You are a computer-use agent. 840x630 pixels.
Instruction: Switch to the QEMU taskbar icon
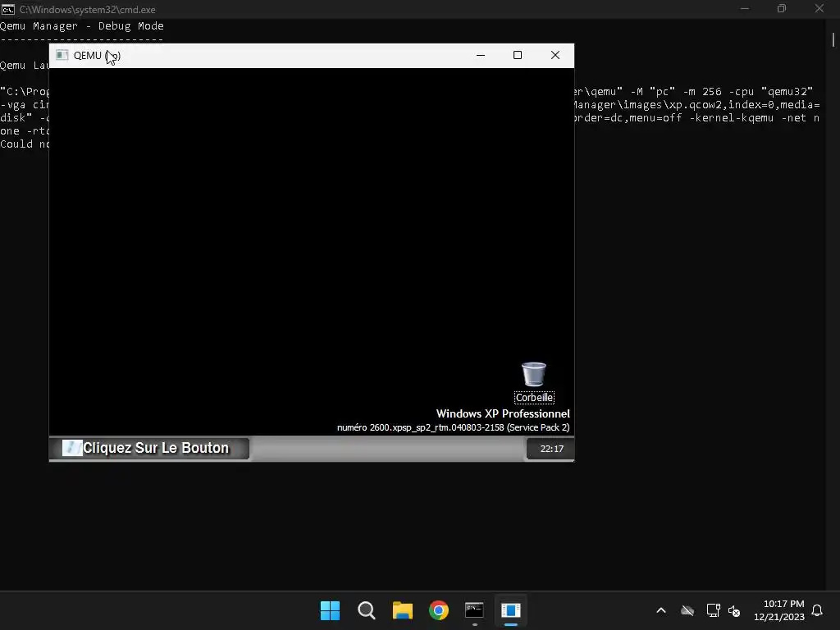point(511,610)
